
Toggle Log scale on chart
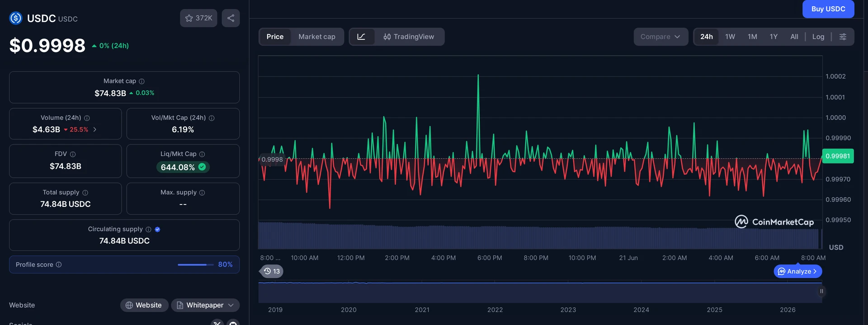coord(818,37)
